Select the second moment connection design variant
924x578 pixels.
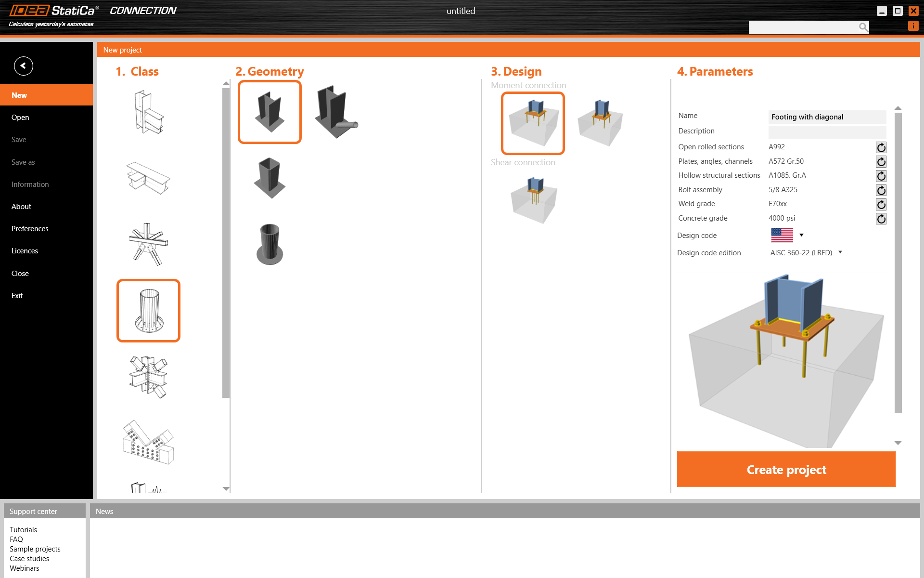(600, 123)
